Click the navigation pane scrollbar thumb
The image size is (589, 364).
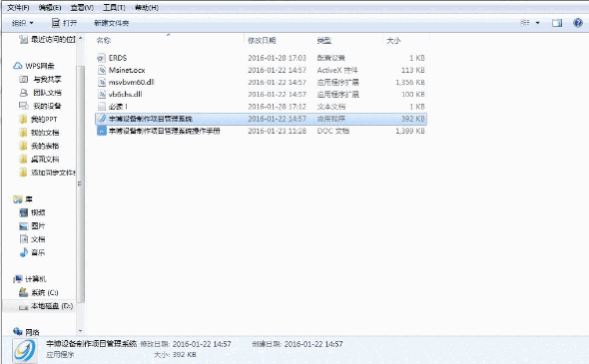click(x=80, y=183)
